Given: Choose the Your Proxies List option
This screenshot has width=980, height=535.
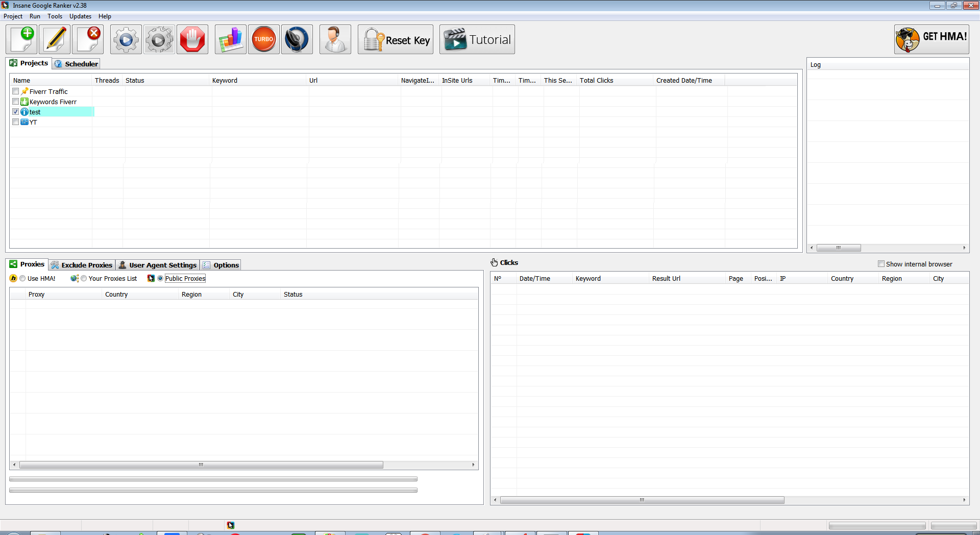Looking at the screenshot, I should click(84, 278).
